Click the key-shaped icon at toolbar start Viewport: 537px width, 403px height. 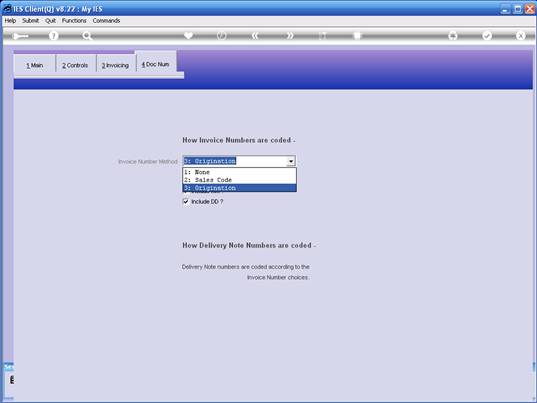[x=20, y=36]
